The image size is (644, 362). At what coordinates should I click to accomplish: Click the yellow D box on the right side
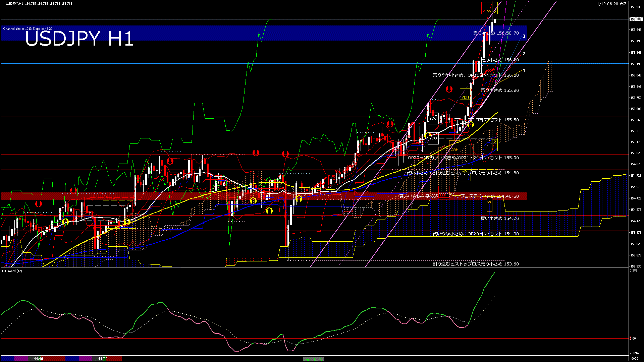tap(495, 142)
